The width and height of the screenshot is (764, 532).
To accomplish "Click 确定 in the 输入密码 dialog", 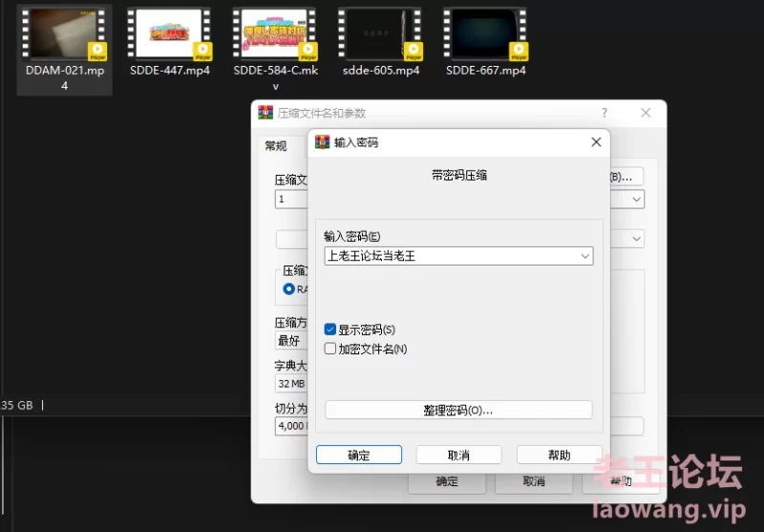I will [359, 455].
